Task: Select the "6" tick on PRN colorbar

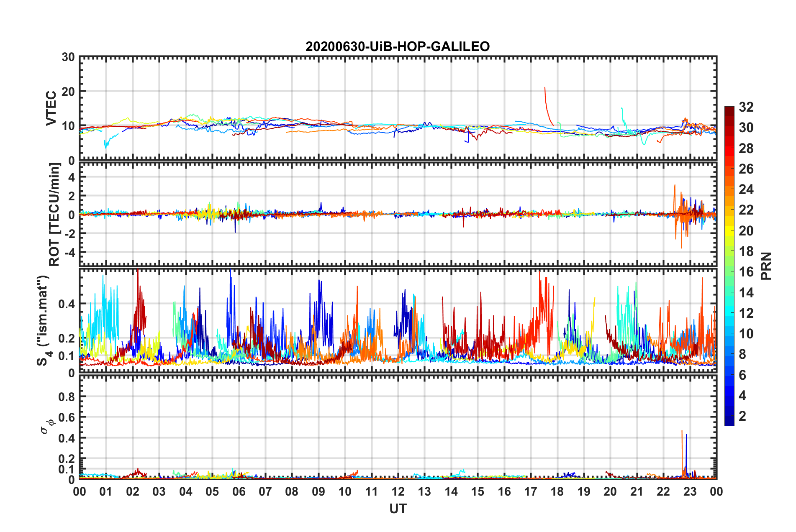Action: click(x=742, y=375)
